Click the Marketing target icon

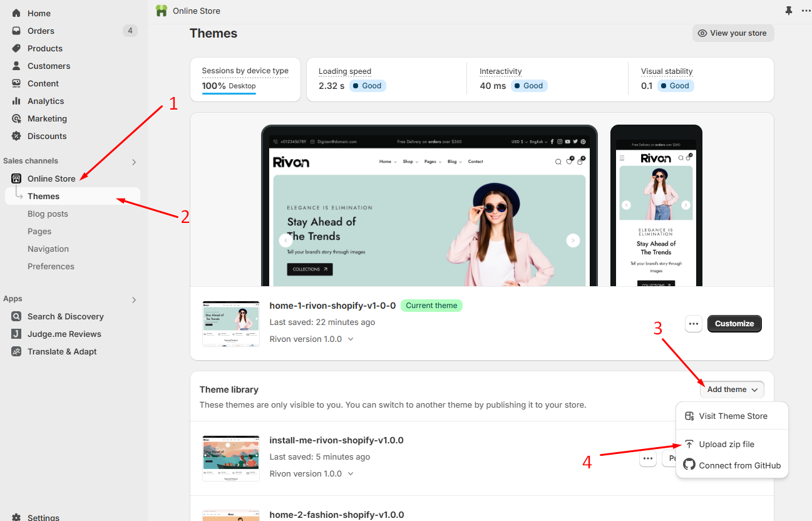click(16, 118)
